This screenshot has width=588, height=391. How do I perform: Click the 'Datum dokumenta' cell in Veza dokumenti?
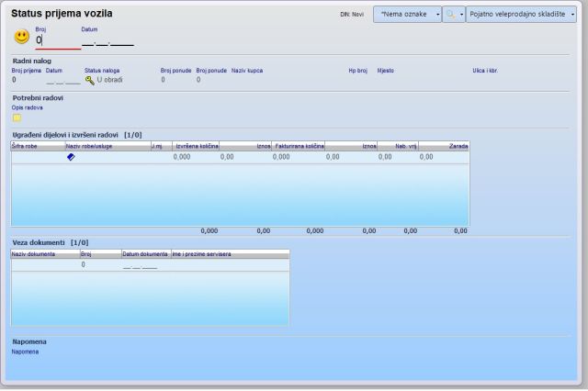point(140,264)
